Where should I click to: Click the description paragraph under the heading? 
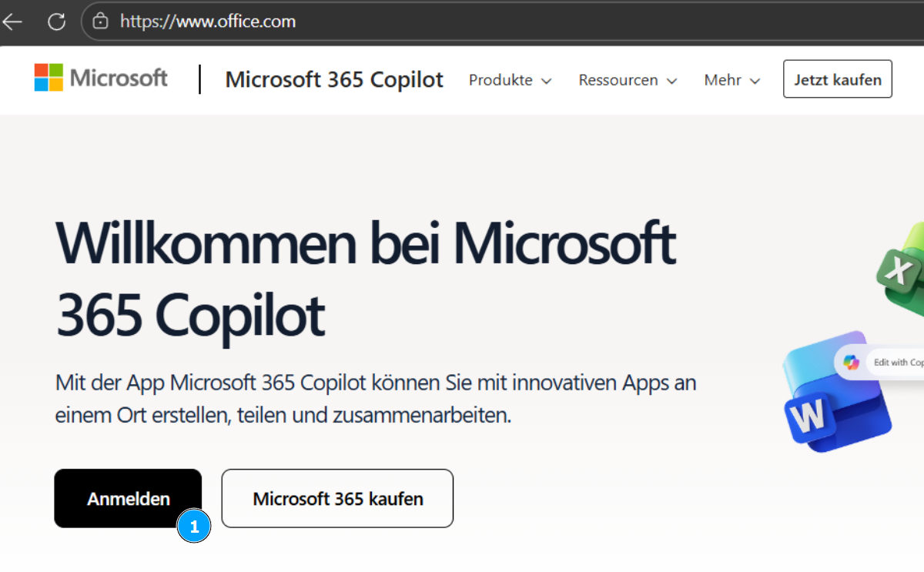[376, 399]
